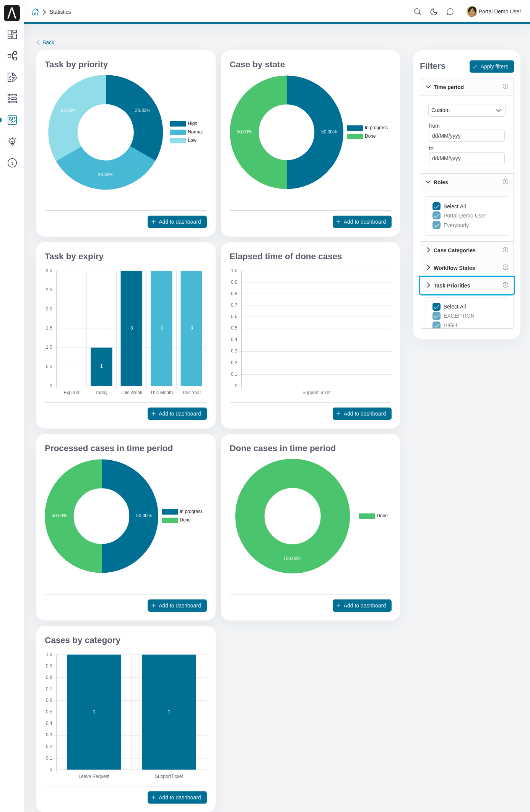Click the search magnifier icon

click(x=418, y=12)
